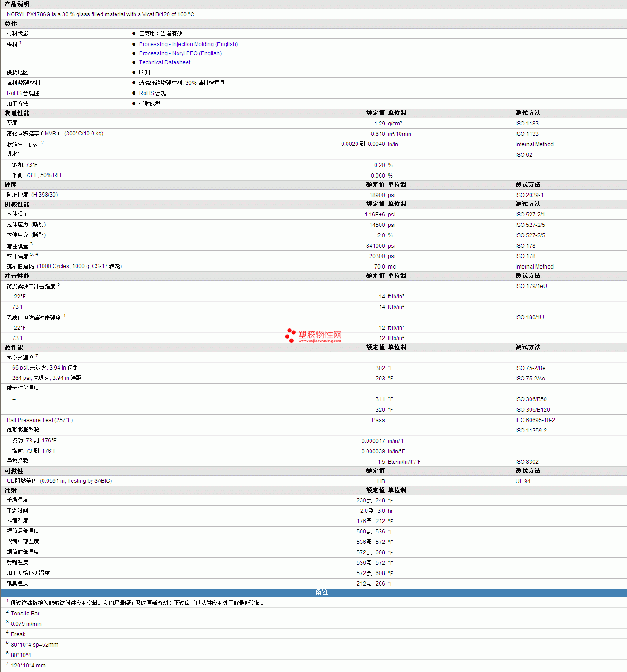This screenshot has width=627, height=672.
Task: Click the 吸水率 row label
Action: coord(15,154)
